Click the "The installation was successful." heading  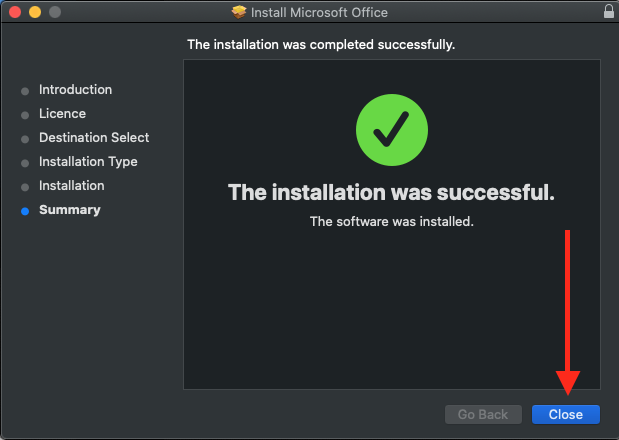click(391, 192)
